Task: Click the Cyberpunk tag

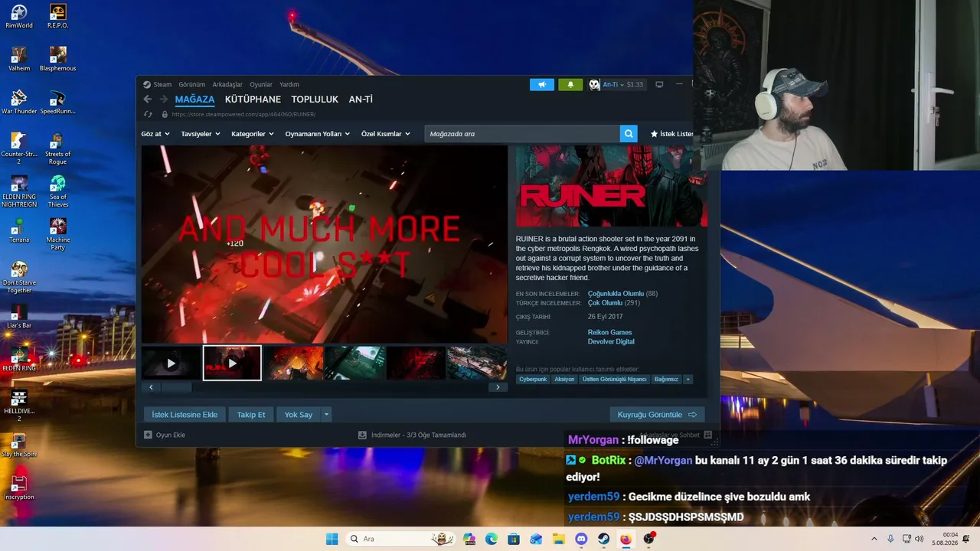Action: pos(533,379)
